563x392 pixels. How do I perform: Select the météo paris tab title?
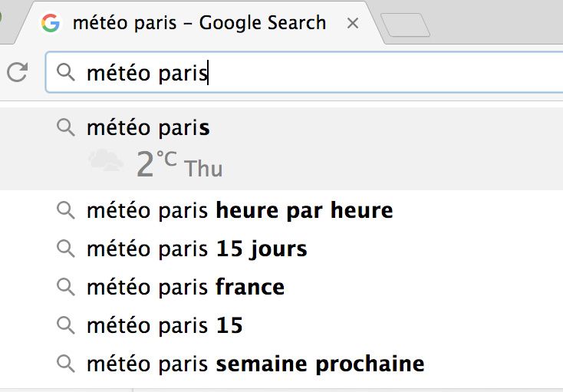click(199, 23)
